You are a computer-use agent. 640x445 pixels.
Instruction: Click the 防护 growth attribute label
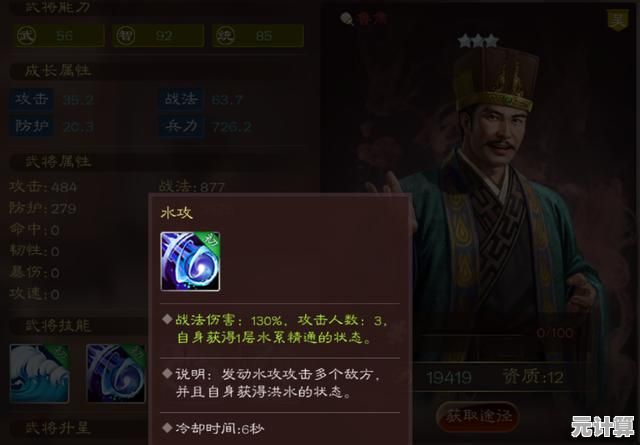coord(31,127)
